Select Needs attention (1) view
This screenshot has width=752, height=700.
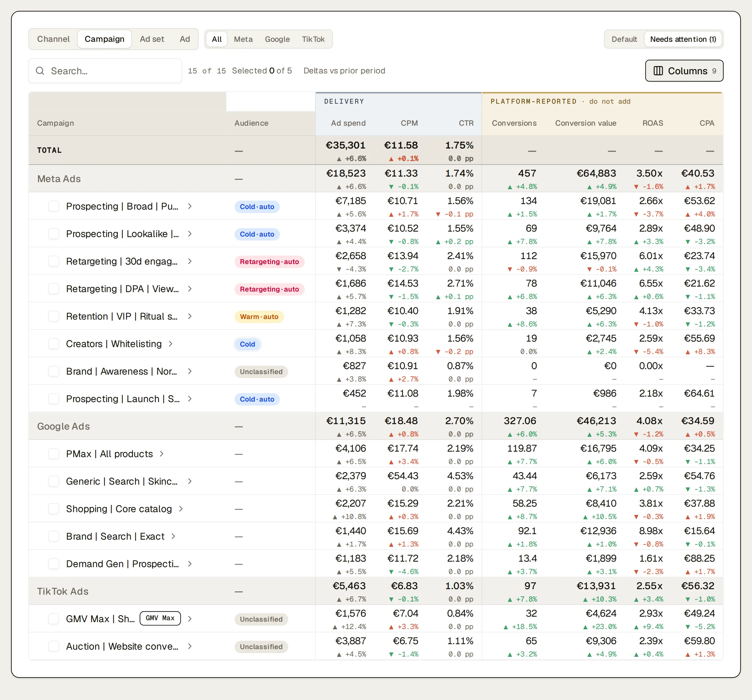coord(683,39)
